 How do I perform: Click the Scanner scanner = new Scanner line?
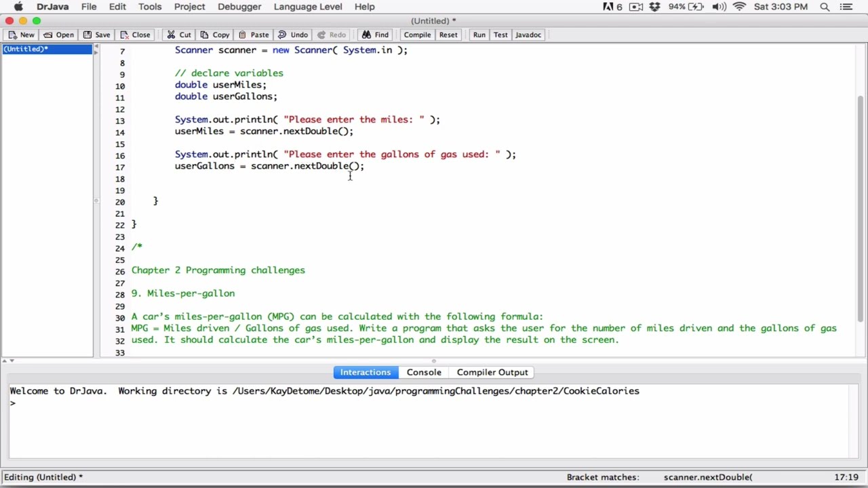point(291,50)
